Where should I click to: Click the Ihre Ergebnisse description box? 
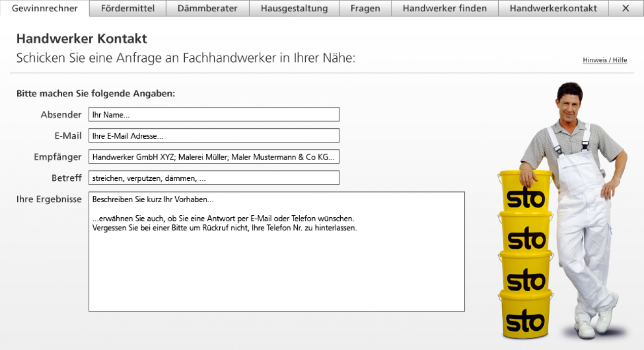pos(276,252)
